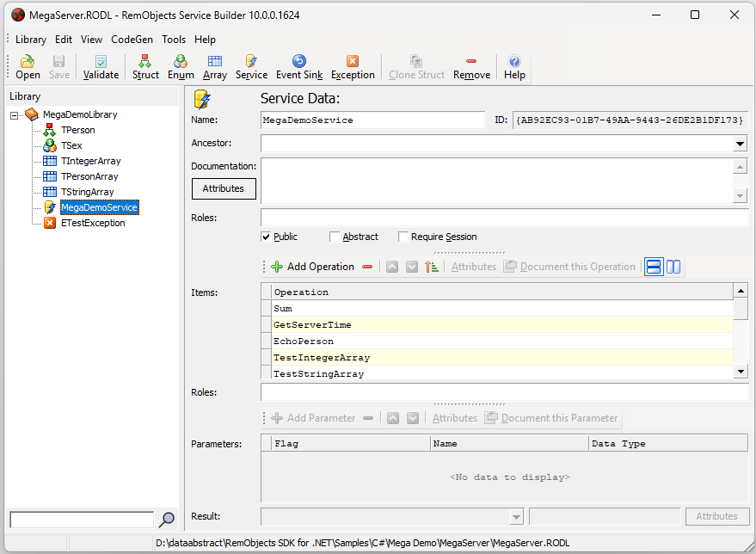Sort operations with the sort icon
Screen dimensions: 756x554
pyautogui.click(x=431, y=267)
